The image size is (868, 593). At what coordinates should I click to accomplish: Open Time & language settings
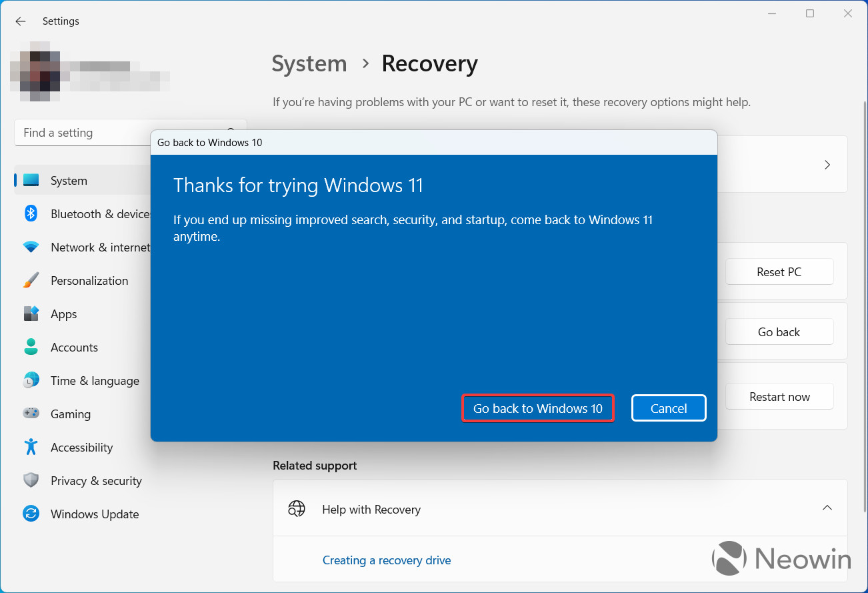click(x=95, y=381)
